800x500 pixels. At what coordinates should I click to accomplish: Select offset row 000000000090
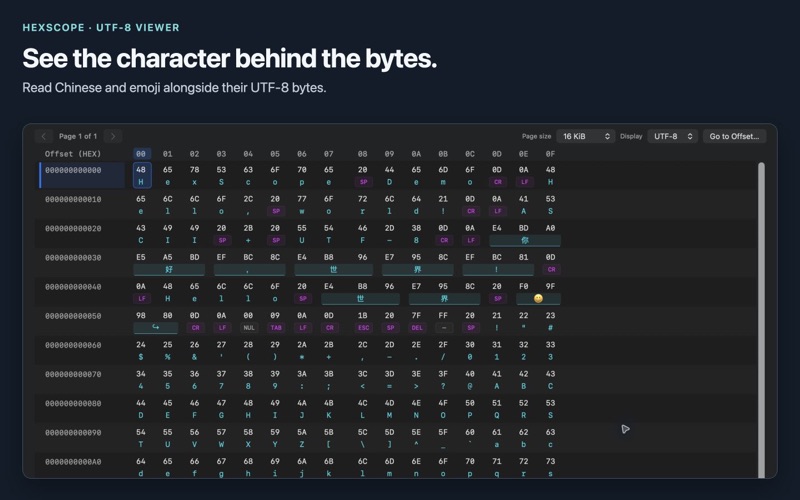point(73,432)
